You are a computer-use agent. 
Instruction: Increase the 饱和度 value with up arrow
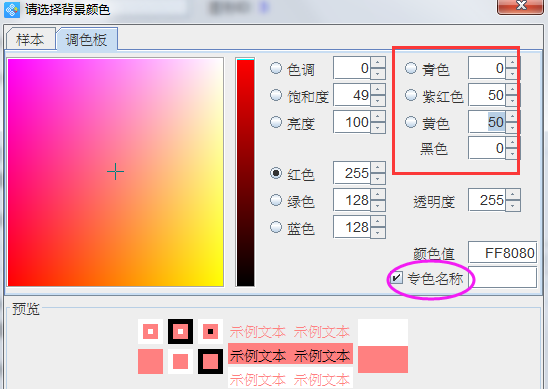click(x=378, y=89)
